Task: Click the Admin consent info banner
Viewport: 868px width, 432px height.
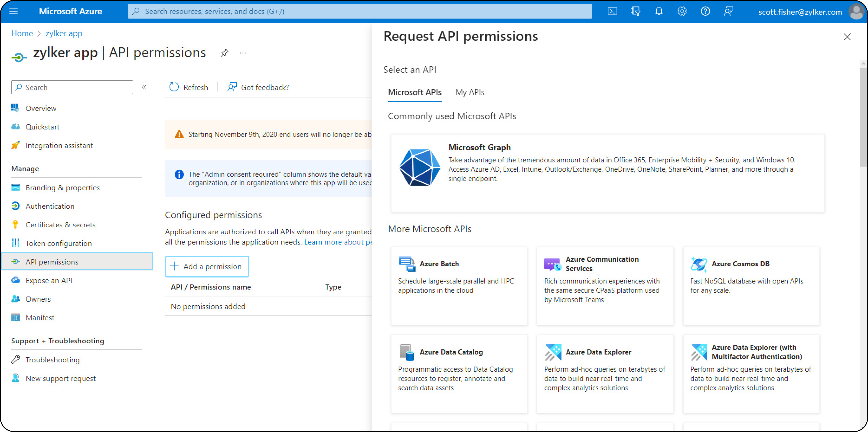Action: (x=268, y=178)
